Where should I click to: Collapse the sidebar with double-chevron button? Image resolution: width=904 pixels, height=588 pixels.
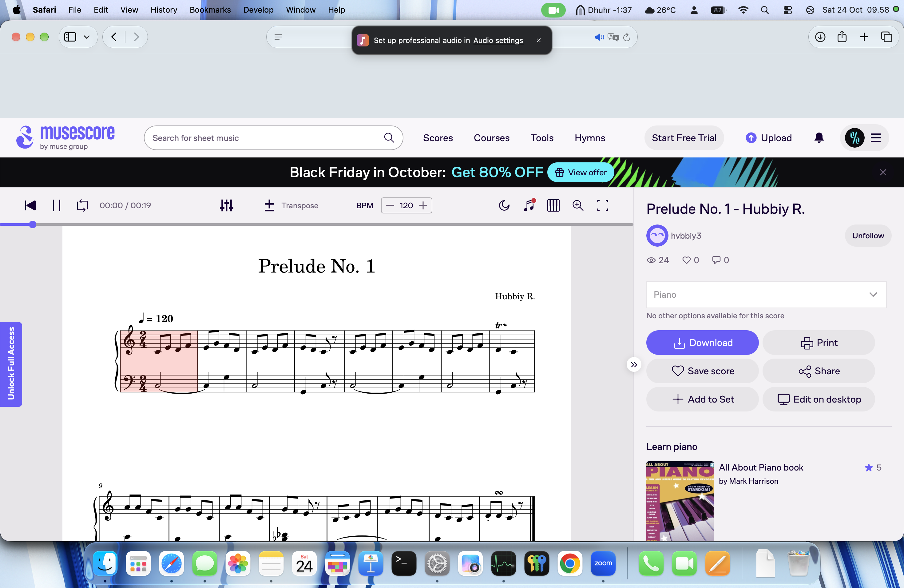(x=633, y=365)
